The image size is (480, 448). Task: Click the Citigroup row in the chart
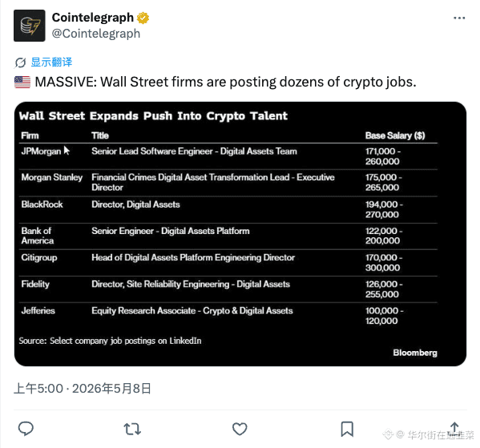coord(228,263)
